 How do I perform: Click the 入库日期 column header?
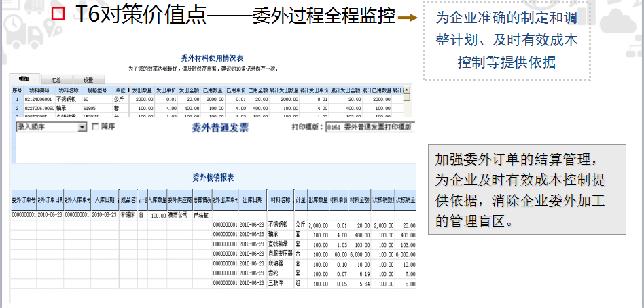click(105, 200)
